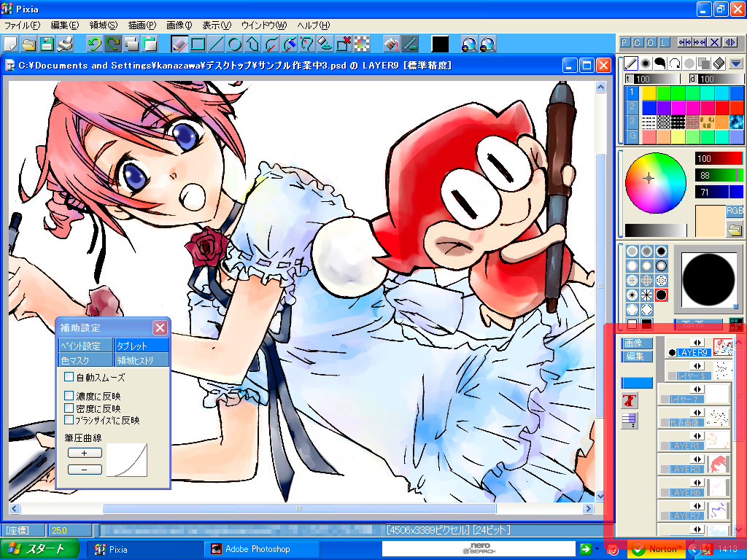Select the lasso region tool

[307, 44]
